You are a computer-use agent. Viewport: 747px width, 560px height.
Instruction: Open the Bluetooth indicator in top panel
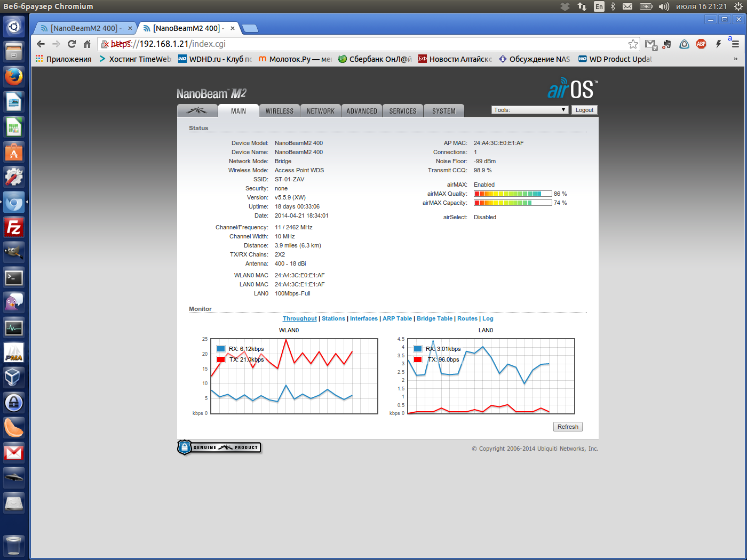[613, 6]
